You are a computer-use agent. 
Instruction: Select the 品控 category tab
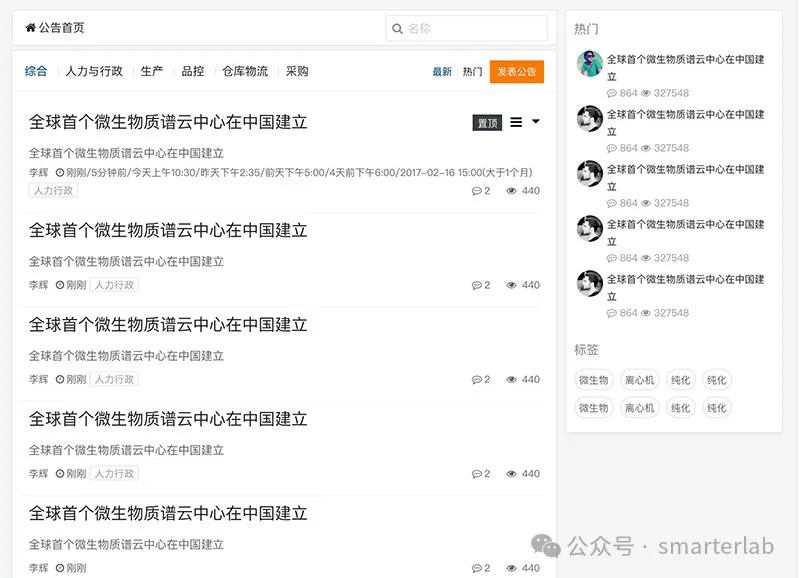[193, 71]
